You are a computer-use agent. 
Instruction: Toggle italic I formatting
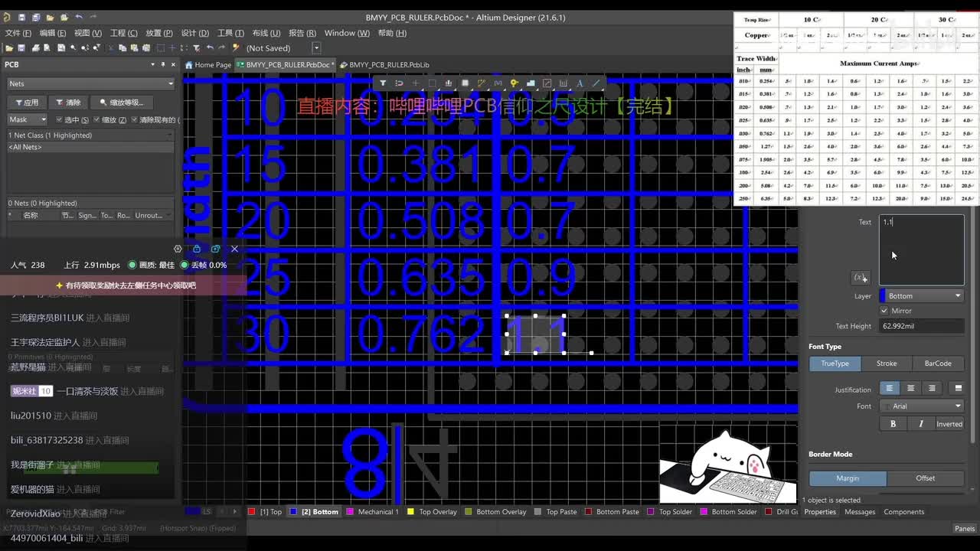tap(921, 424)
